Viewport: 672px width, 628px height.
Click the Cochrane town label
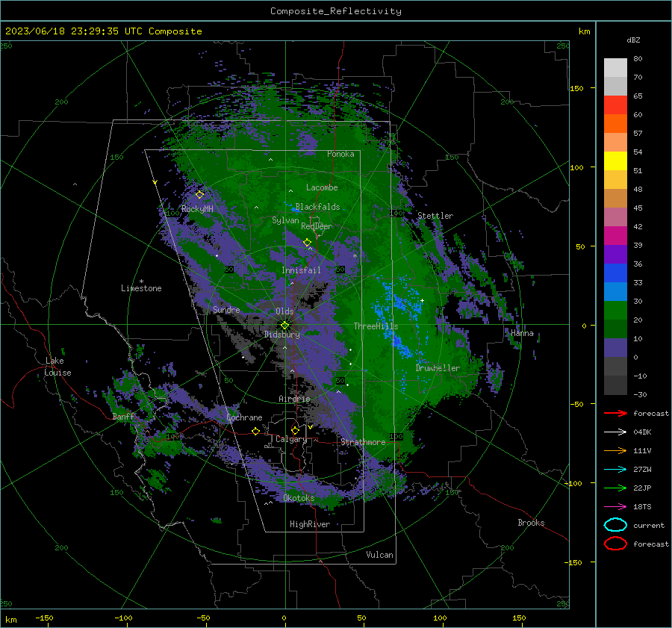(x=244, y=417)
